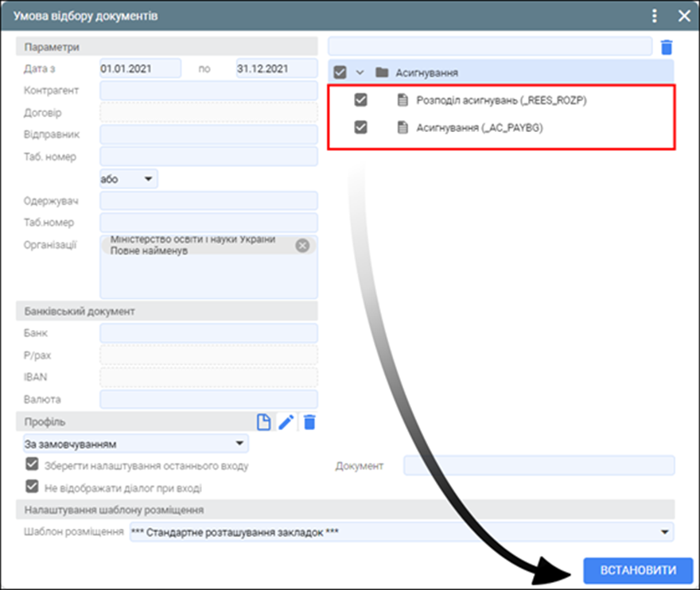The width and height of the screenshot is (700, 590).
Task: Remove the selected organization with X icon
Action: tap(302, 245)
